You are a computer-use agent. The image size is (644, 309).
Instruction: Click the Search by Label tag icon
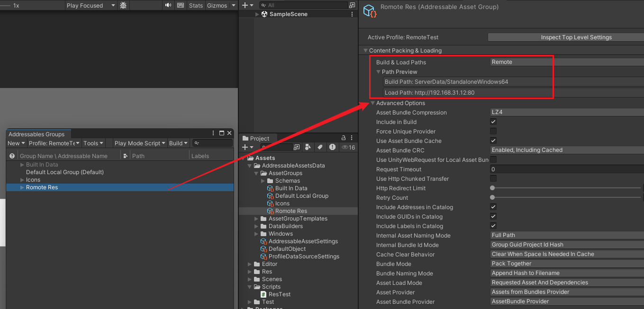(320, 148)
